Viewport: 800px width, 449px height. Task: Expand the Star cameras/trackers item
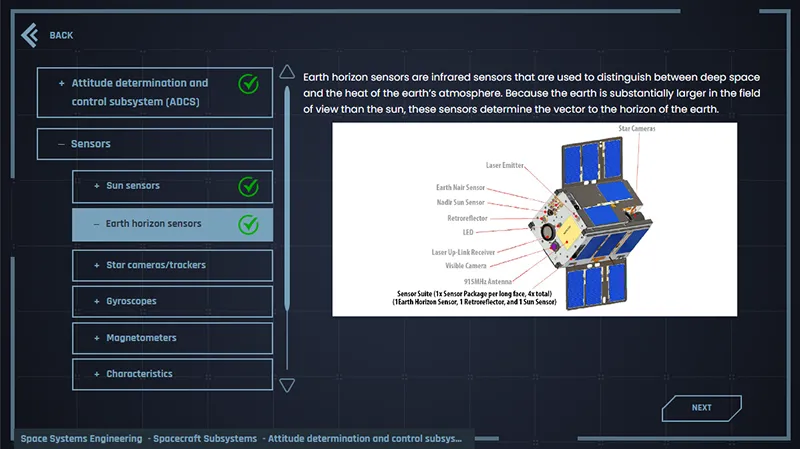[97, 265]
